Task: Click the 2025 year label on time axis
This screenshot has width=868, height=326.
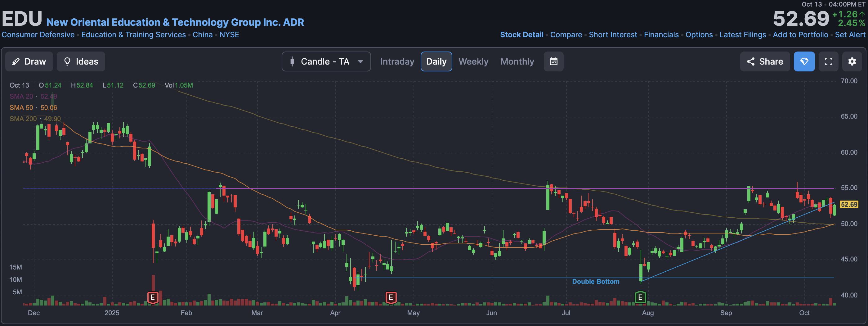Action: tap(112, 313)
